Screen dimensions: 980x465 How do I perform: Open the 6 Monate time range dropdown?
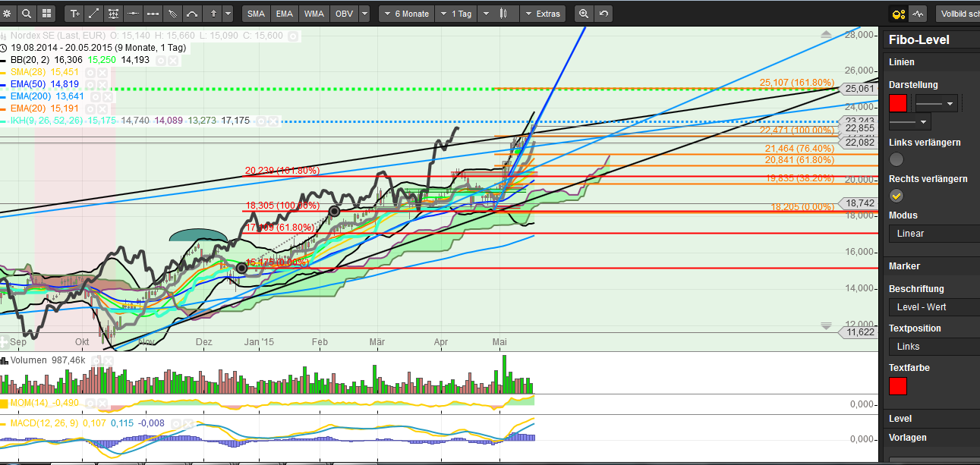point(407,14)
